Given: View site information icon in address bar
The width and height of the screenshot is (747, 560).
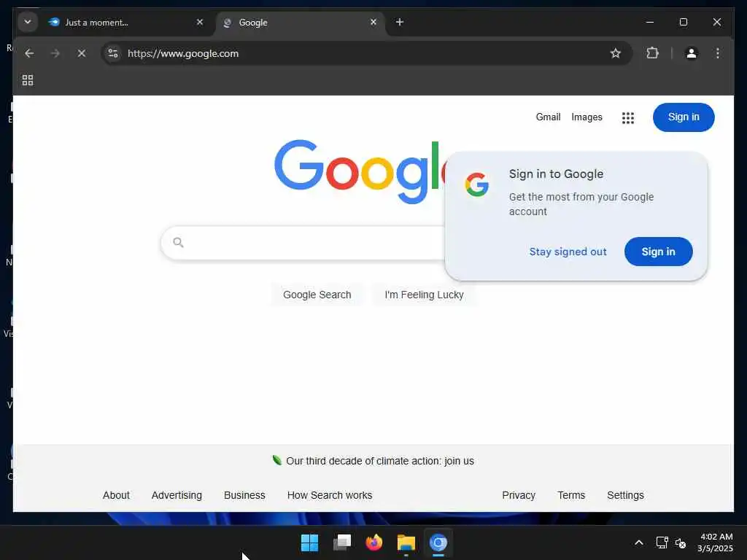Looking at the screenshot, I should point(113,53).
